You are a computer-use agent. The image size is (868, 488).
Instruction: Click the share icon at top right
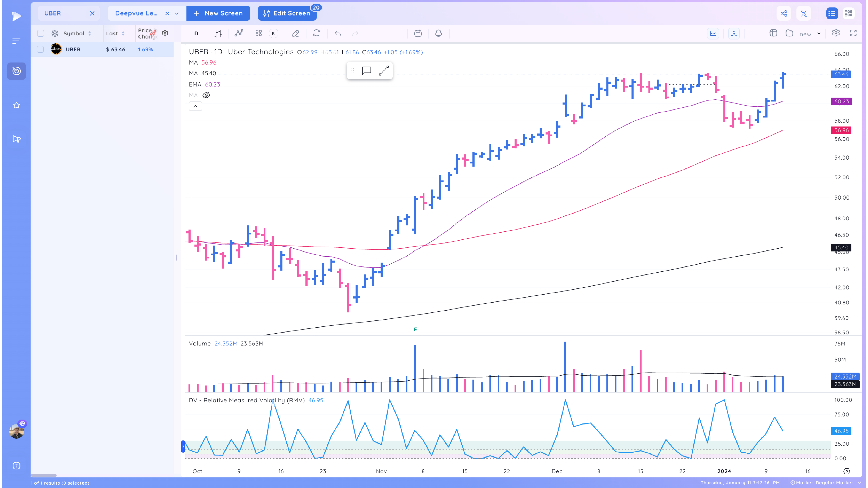click(784, 13)
